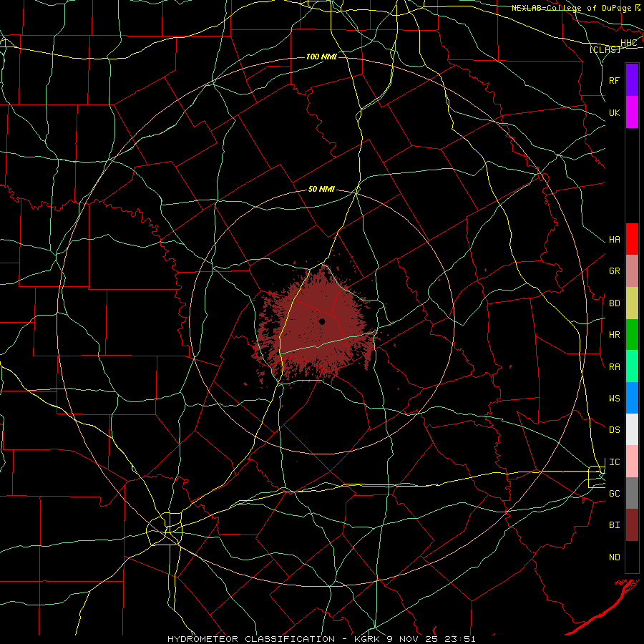Click the 'RF' legend label
The image size is (644, 644).
615,80
